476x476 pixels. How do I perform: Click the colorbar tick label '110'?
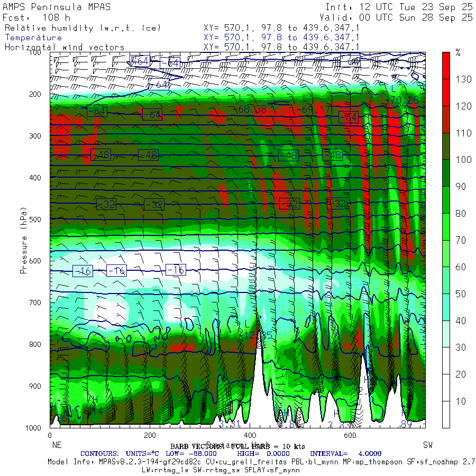coord(463,133)
